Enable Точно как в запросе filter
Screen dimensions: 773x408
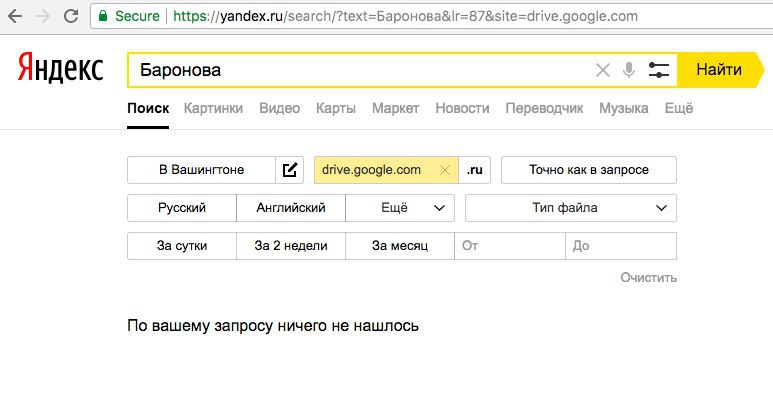(589, 170)
